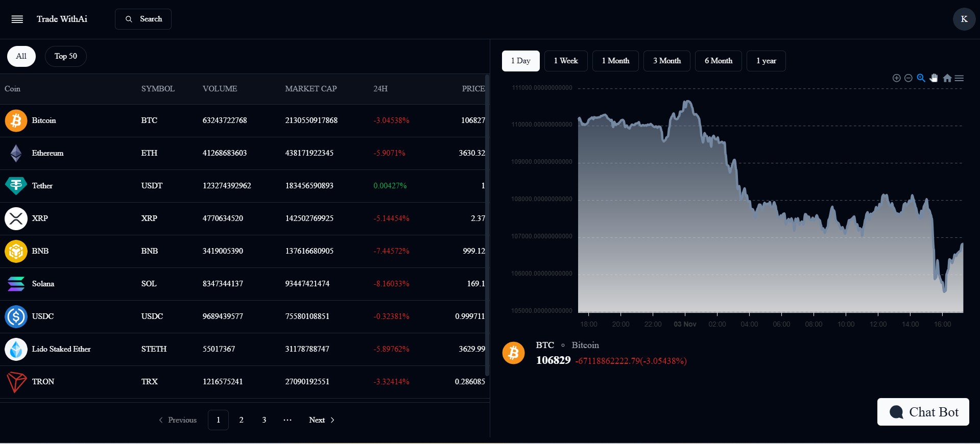Reset chart zoom with home icon
This screenshot has width=980, height=444.
coord(947,78)
